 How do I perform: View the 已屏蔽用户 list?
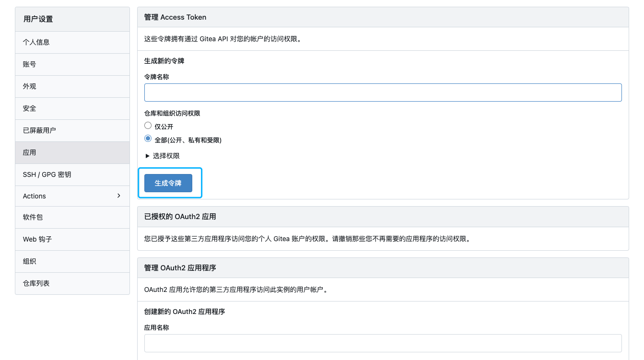pyautogui.click(x=38, y=130)
